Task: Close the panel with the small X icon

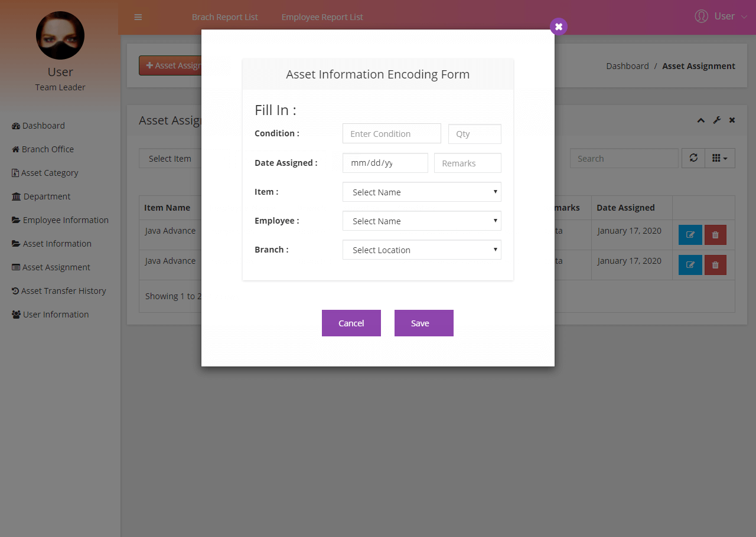Action: coord(732,120)
